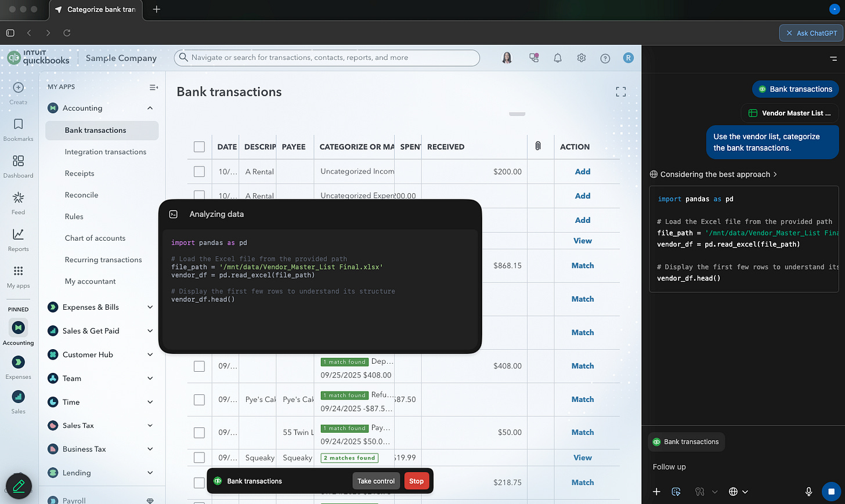Image resolution: width=845 pixels, height=504 pixels.
Task: Open the Reports chart icon
Action: point(18,234)
